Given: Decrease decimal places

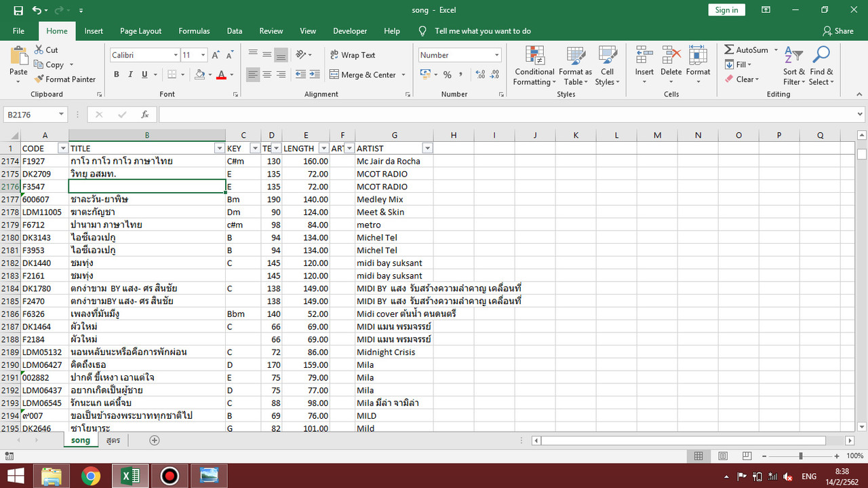Looking at the screenshot, I should (496, 75).
